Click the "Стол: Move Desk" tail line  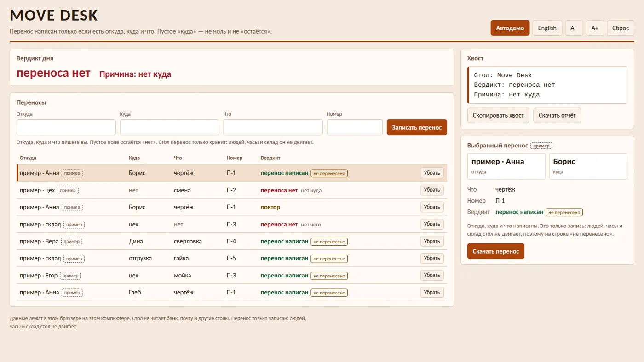coord(503,75)
